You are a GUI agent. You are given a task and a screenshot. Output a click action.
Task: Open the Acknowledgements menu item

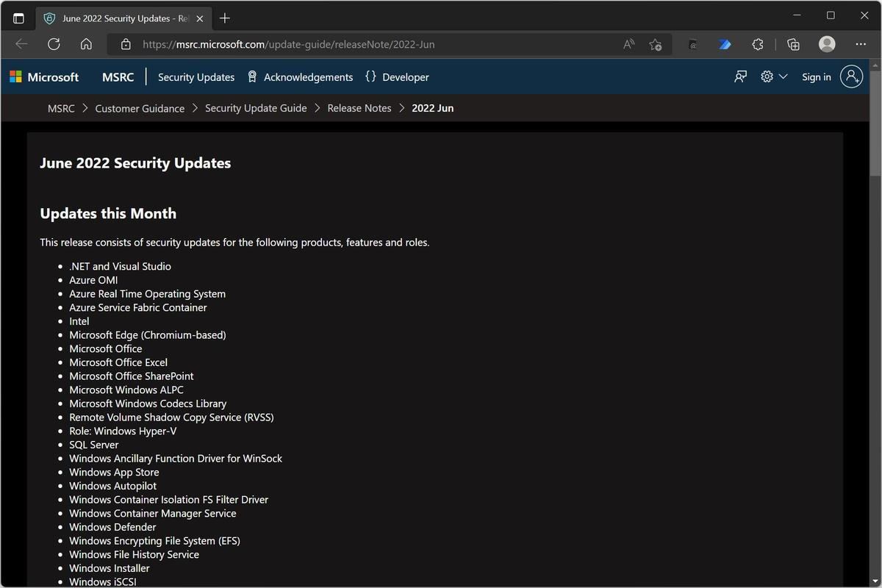[300, 77]
